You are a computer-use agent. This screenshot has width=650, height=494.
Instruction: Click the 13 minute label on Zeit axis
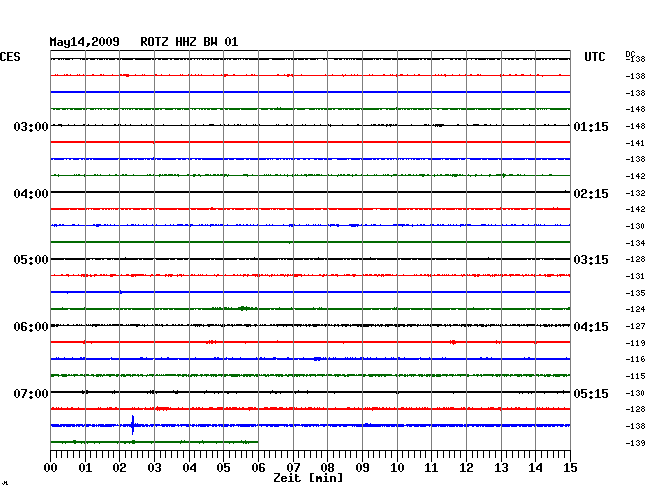pyautogui.click(x=501, y=467)
